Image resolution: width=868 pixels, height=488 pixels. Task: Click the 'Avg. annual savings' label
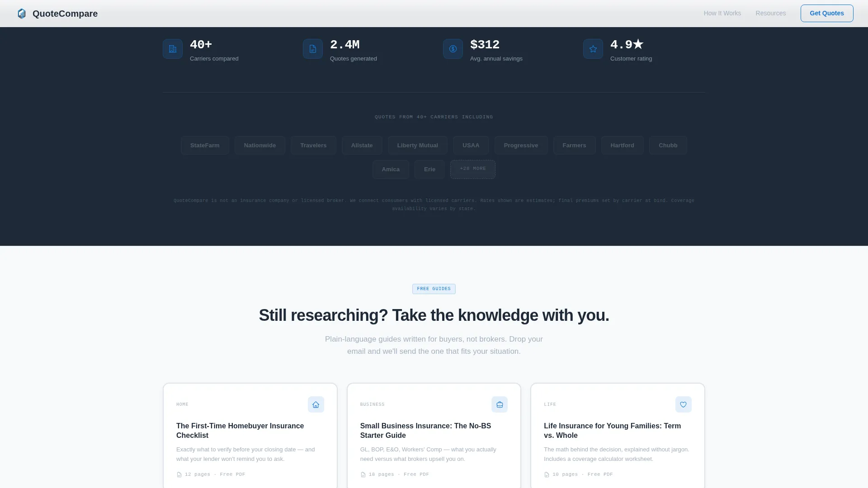pos(496,59)
